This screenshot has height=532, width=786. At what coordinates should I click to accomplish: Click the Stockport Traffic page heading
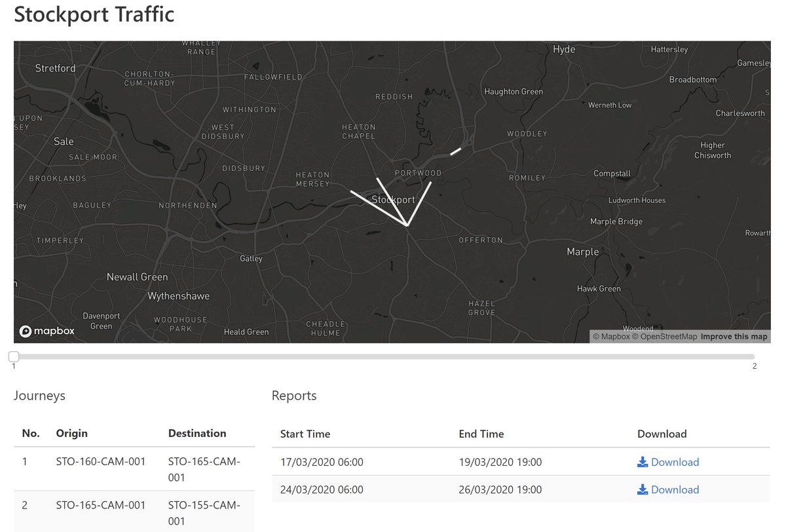[94, 14]
